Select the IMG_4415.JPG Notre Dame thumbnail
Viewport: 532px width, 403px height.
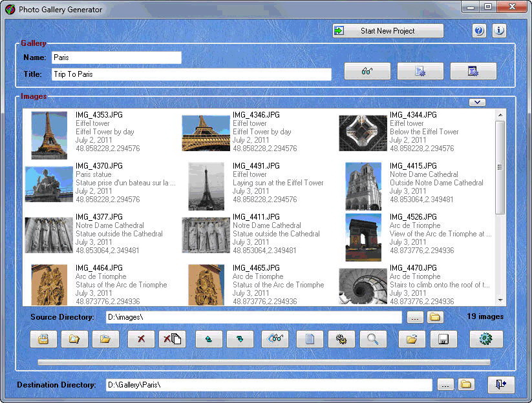click(363, 187)
